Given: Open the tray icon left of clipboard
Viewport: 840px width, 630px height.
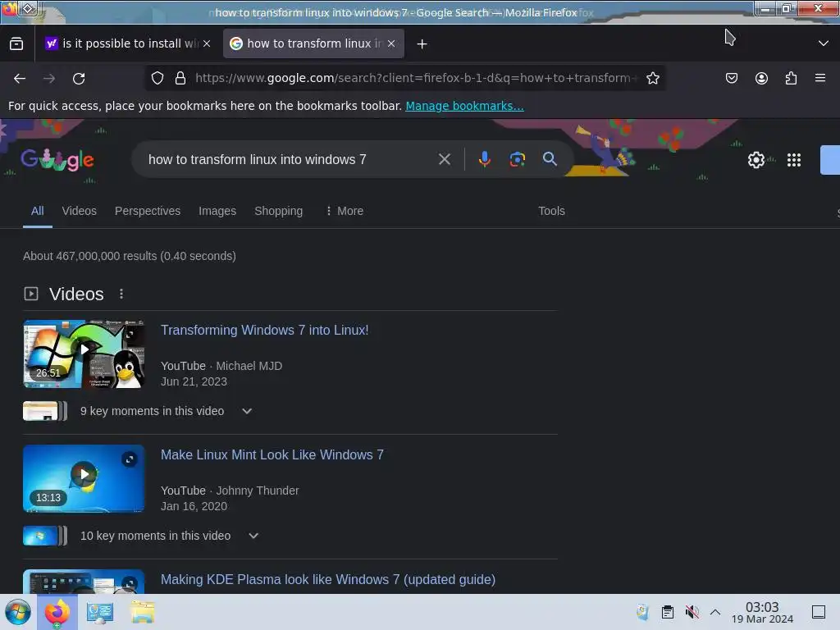Looking at the screenshot, I should coord(642,612).
